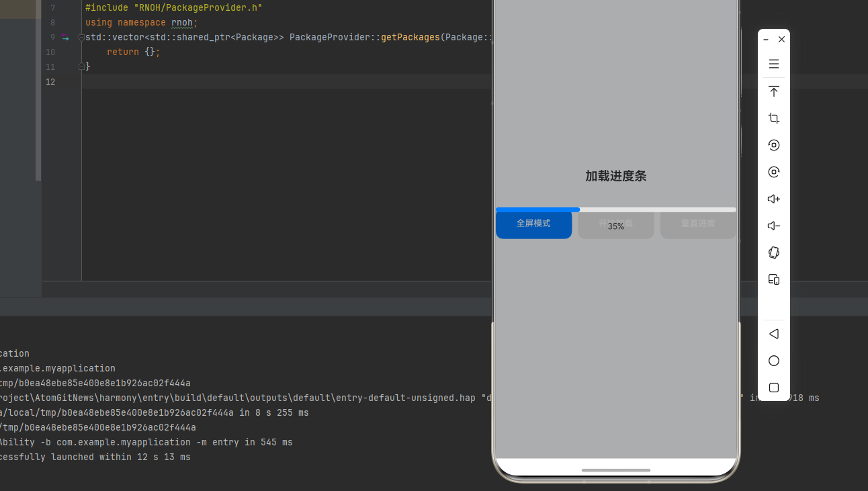Take a screenshot with the crop icon
The image size is (868, 491).
[x=774, y=118]
